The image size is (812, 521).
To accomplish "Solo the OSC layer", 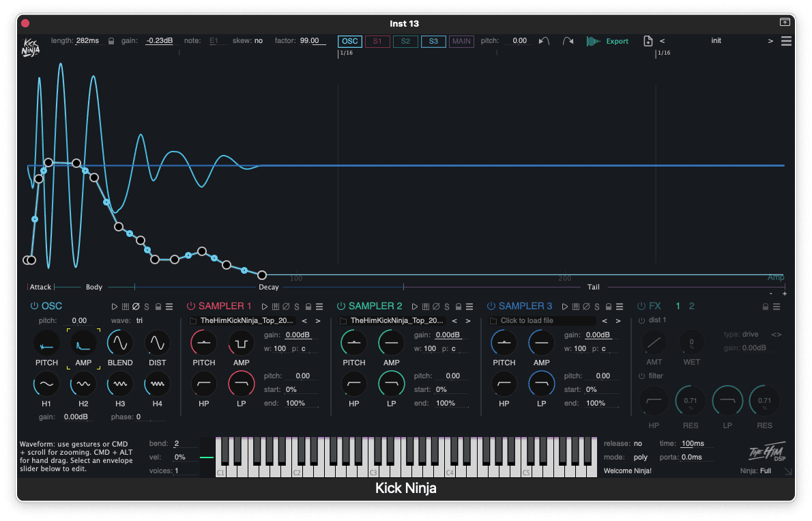I will (147, 307).
